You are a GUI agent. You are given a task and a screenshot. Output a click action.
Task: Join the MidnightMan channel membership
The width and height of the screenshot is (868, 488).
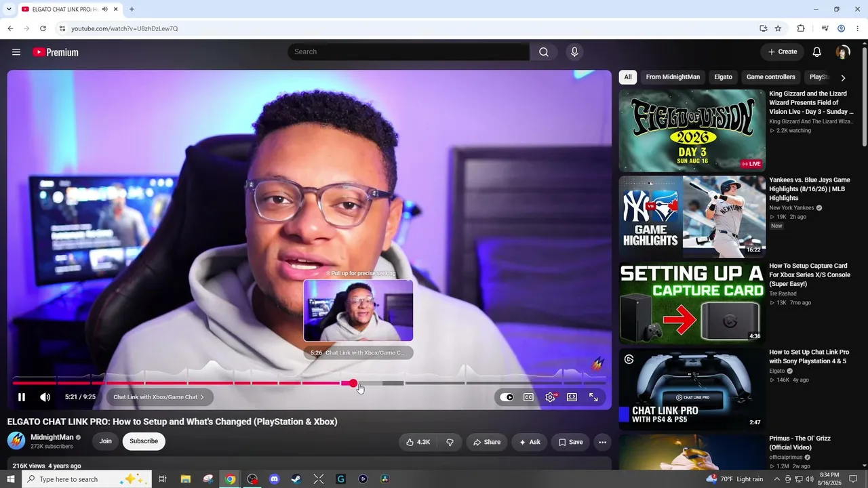coord(106,441)
